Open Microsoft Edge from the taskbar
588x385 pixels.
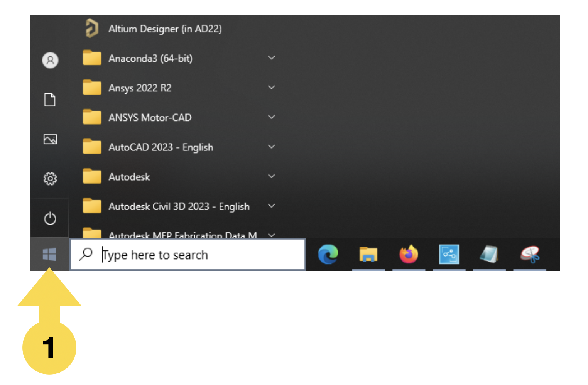coord(328,254)
